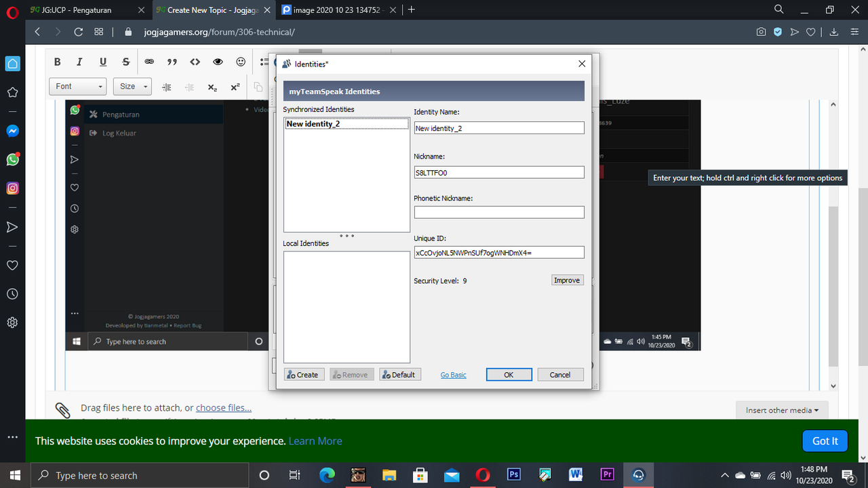
Task: Open bookmarks star in Opera's sidebar
Action: point(12,92)
